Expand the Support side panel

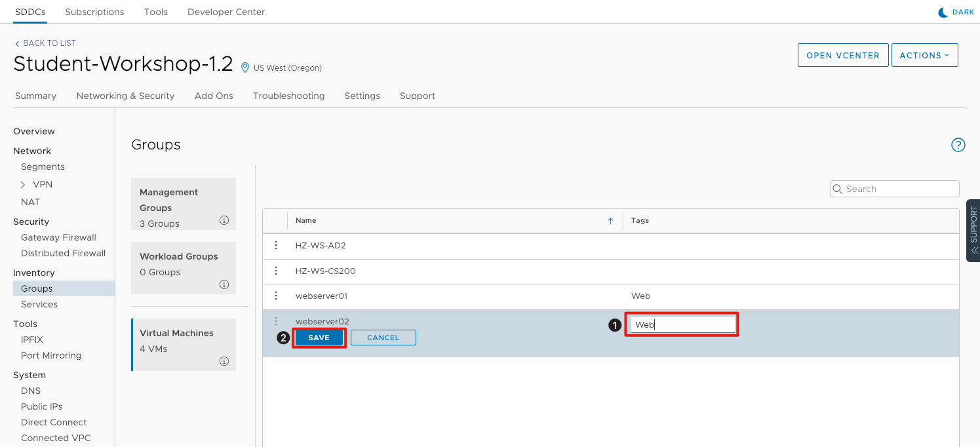(x=973, y=231)
